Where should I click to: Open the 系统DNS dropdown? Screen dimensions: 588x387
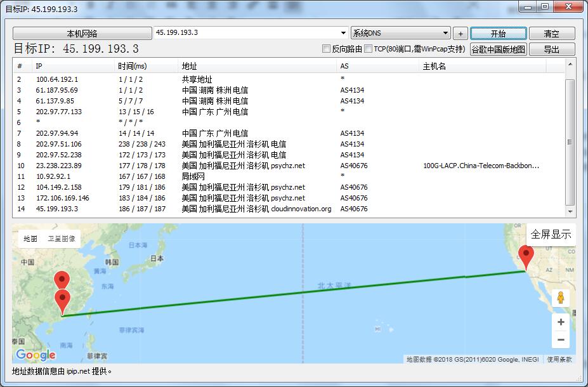coord(400,33)
